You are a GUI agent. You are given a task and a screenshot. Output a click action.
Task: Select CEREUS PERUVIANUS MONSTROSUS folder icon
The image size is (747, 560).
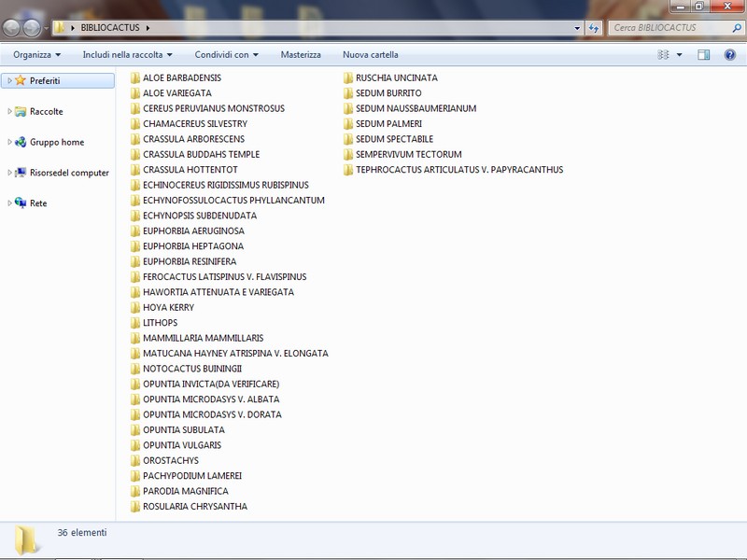pyautogui.click(x=135, y=108)
